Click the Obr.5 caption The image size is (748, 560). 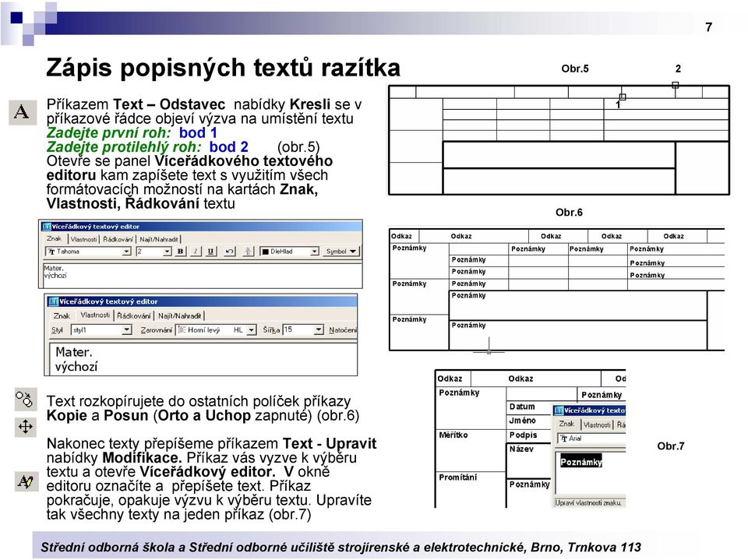click(575, 69)
